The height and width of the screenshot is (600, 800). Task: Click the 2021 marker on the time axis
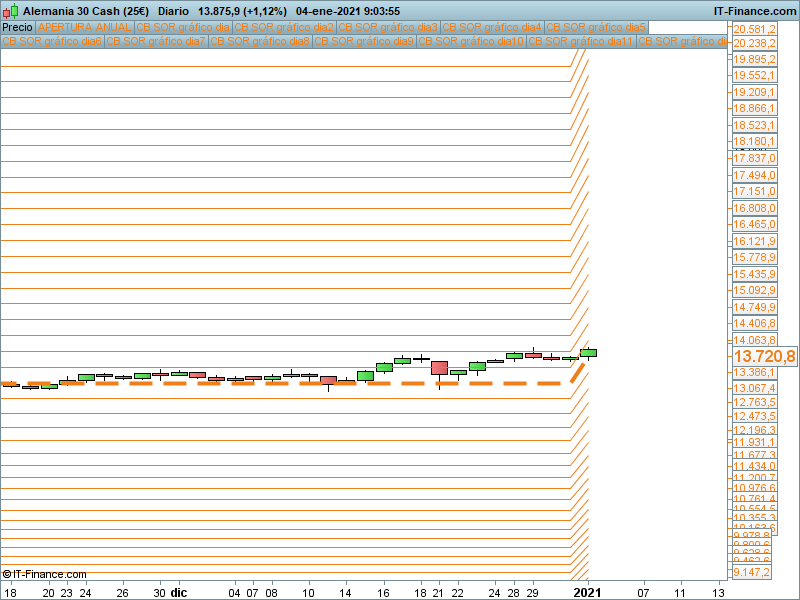pyautogui.click(x=587, y=592)
